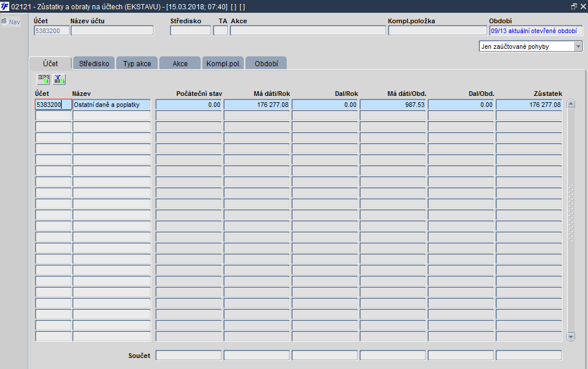Screen dimensions: 588x369
Task: Click the scrollbar down arrow
Action: tap(571, 336)
